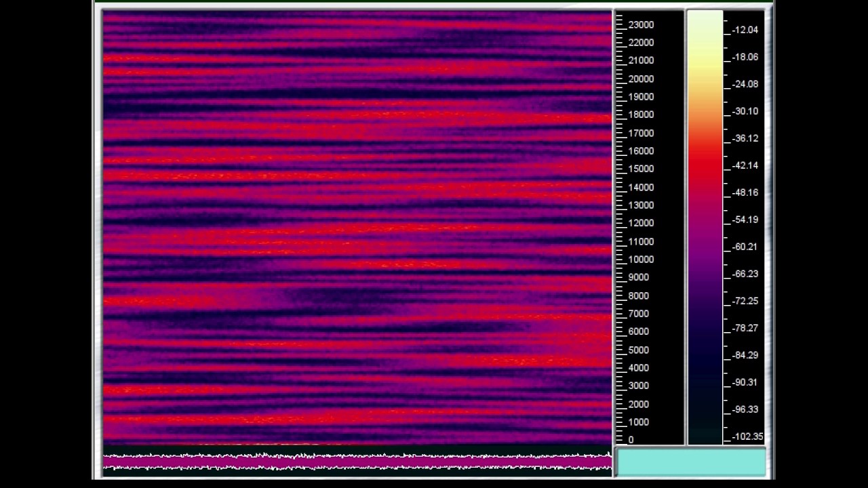
Task: Click the -84.29 level scale value
Action: 745,355
